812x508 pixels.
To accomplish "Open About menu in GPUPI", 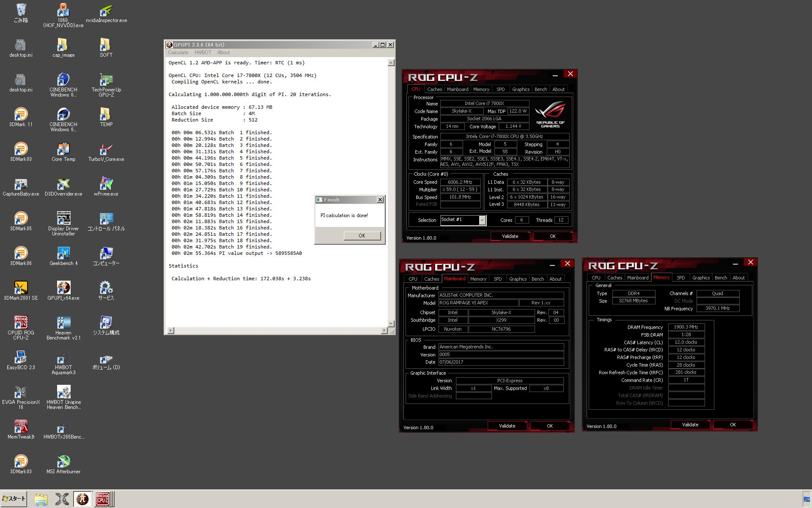I will point(223,52).
